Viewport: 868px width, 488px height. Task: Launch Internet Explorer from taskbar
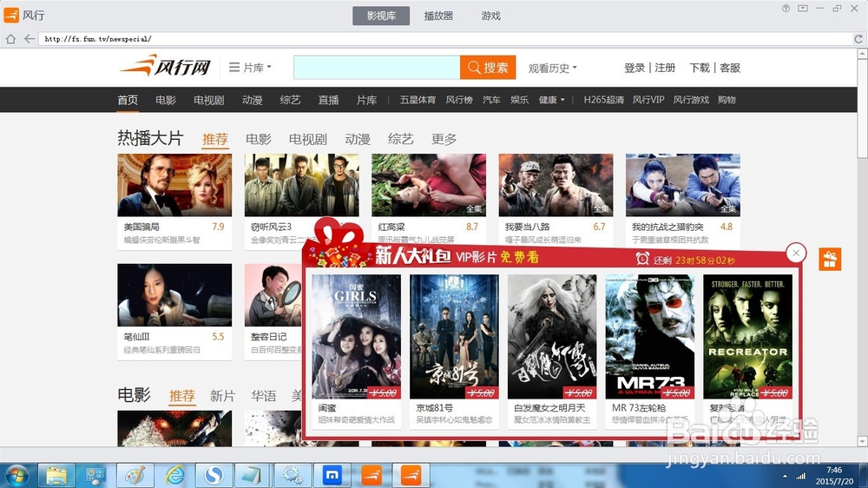(175, 476)
